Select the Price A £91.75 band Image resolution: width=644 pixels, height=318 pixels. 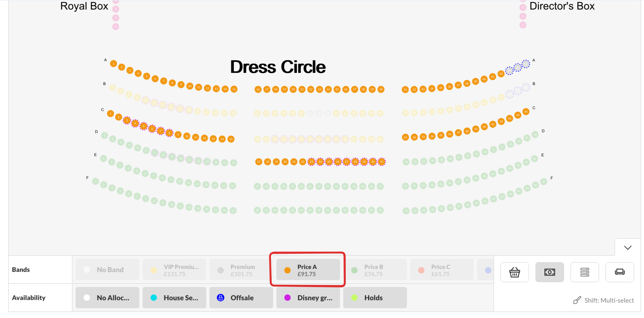coord(308,270)
